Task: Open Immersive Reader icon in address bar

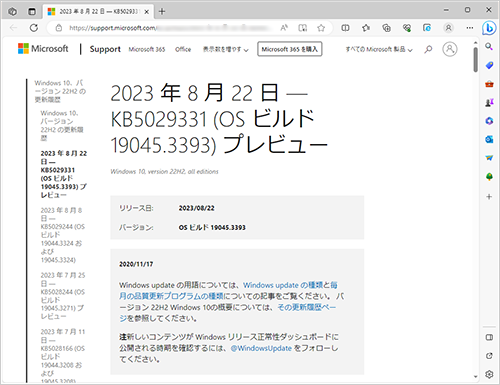Action: coord(302,28)
